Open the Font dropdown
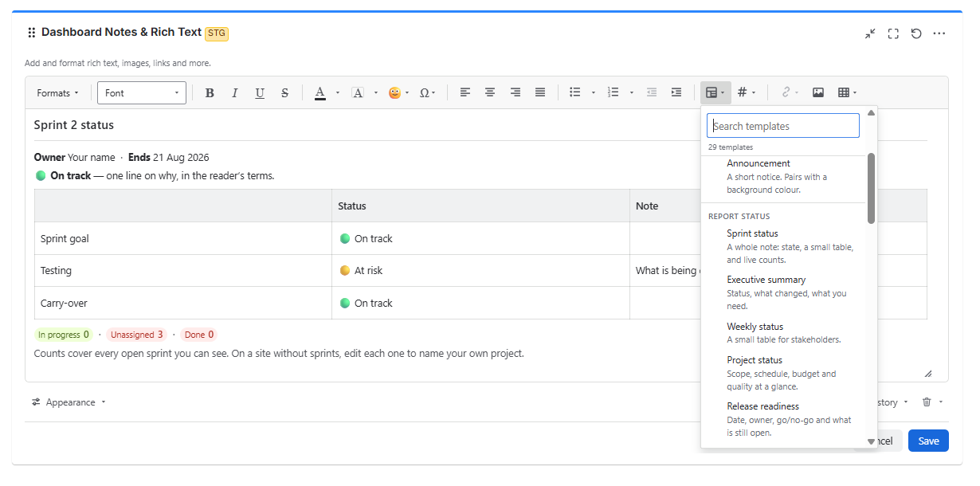The width and height of the screenshot is (980, 486). tap(142, 93)
